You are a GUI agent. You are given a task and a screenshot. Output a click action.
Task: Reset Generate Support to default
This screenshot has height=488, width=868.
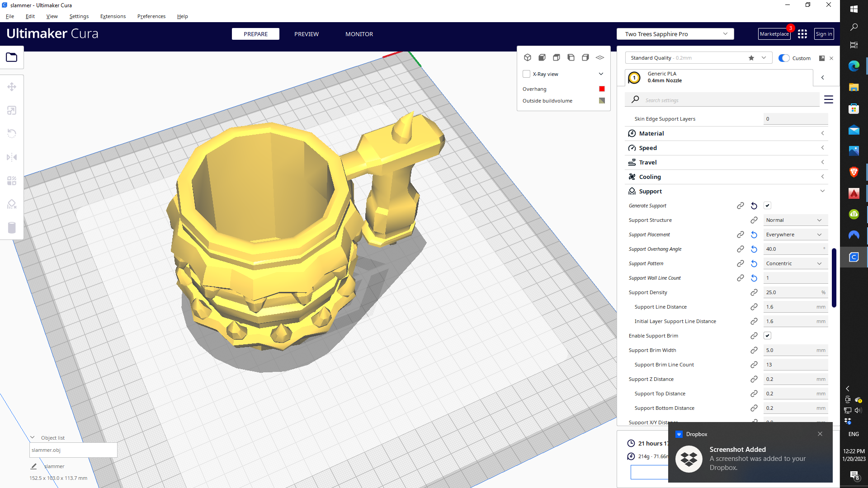754,206
